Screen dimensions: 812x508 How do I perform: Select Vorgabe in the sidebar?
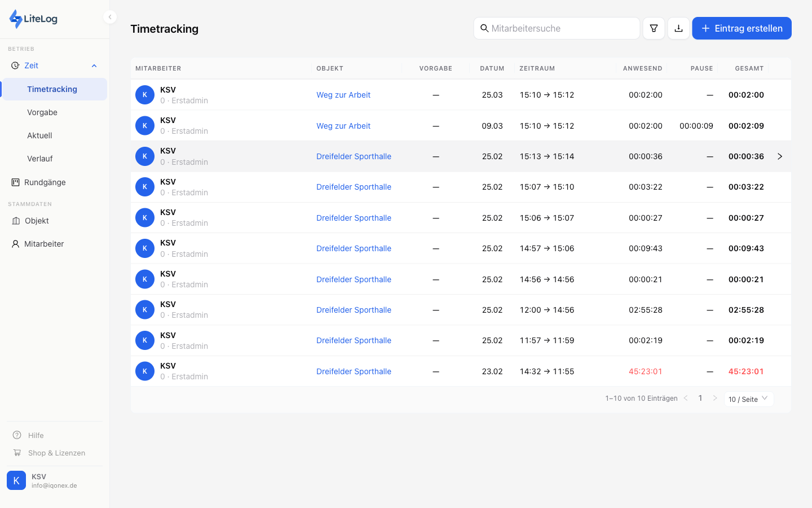[x=42, y=112]
